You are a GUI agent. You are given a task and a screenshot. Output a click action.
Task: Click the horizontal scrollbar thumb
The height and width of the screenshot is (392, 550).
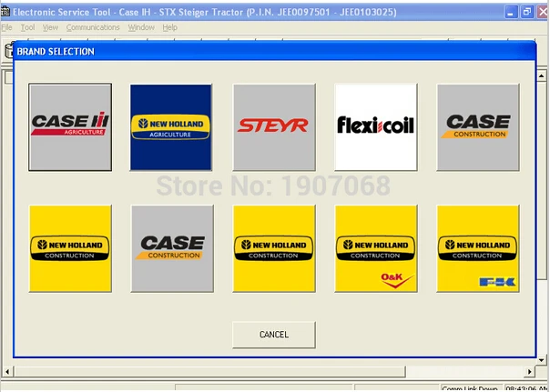209,371
